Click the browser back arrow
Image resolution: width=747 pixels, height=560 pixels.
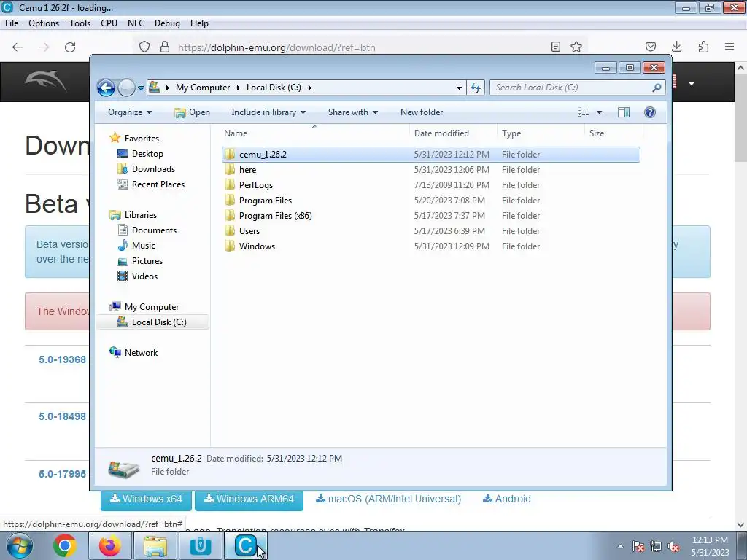click(x=18, y=47)
